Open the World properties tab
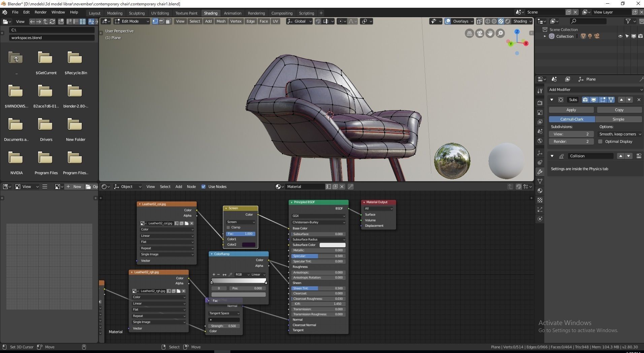 click(x=540, y=141)
